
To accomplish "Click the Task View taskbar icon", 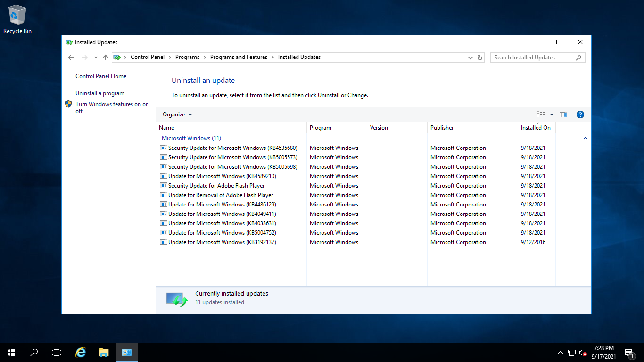I will click(57, 353).
